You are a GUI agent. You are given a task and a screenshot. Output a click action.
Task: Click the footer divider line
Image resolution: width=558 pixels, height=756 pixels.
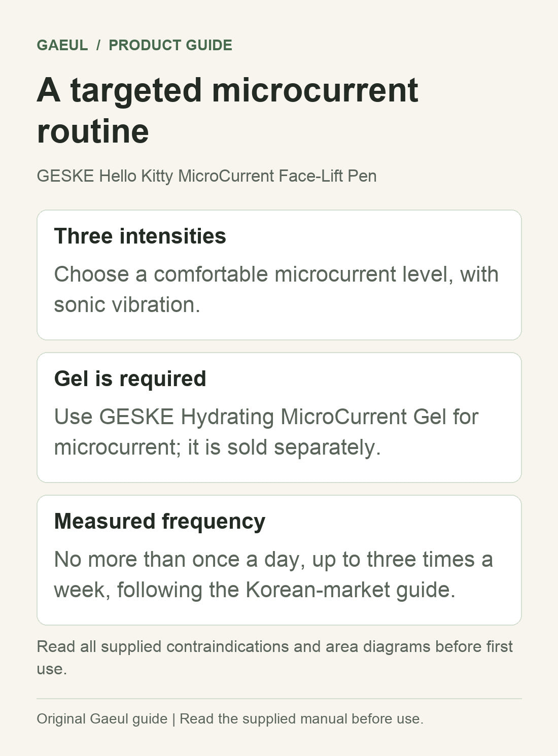coord(279,699)
